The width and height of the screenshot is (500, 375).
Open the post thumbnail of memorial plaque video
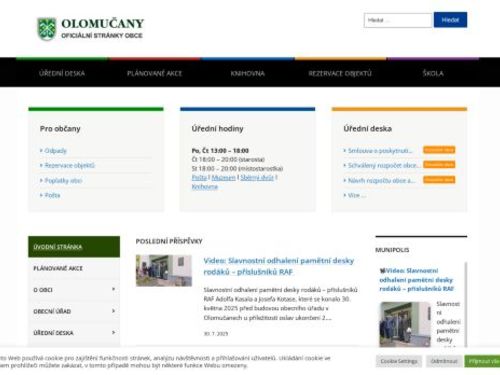pyautogui.click(x=164, y=271)
